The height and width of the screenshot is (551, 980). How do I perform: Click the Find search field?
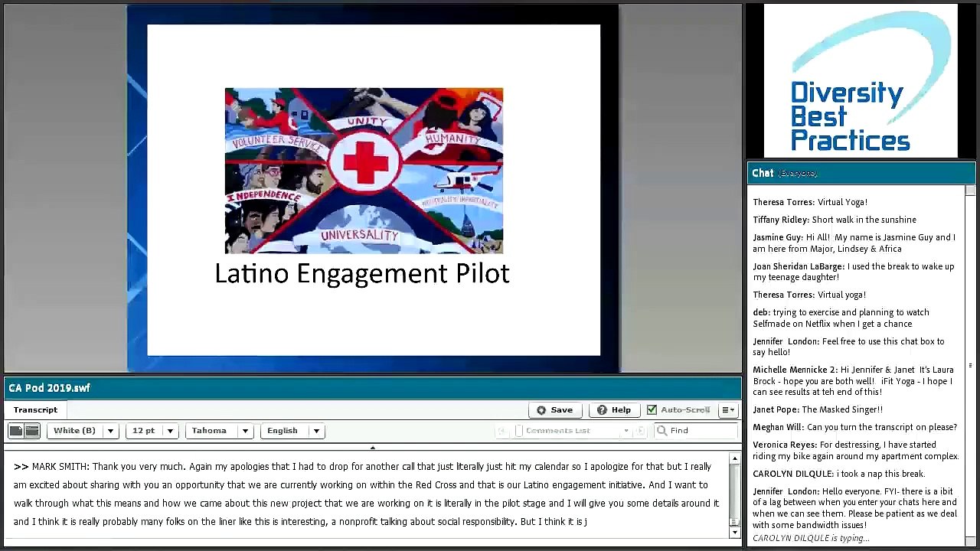coord(695,431)
